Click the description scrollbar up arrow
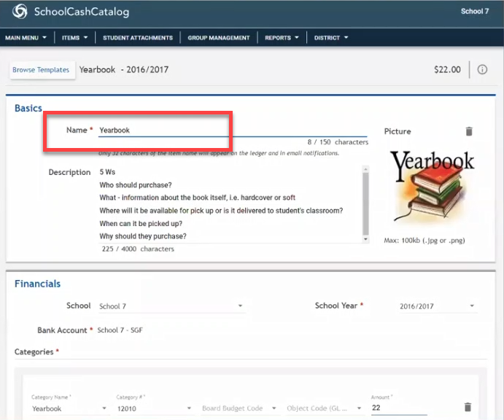The image size is (504, 420). click(x=365, y=168)
